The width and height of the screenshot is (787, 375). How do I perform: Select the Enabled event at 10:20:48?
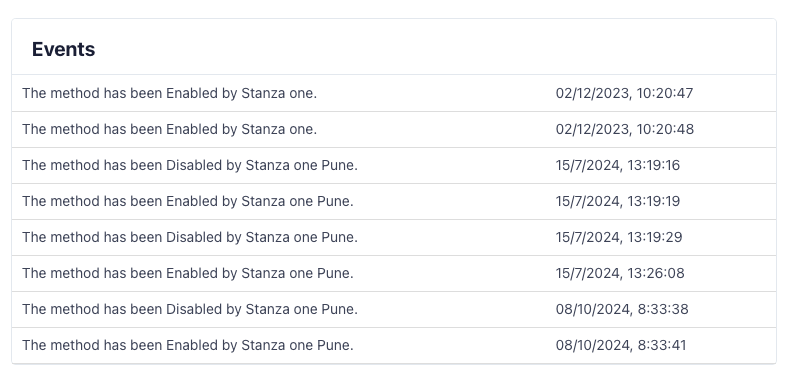click(x=394, y=130)
